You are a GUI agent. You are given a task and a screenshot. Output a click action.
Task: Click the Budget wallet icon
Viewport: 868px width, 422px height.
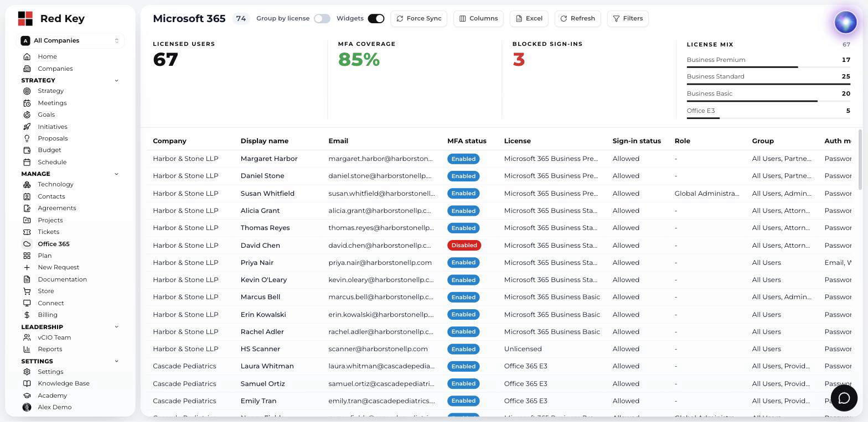click(27, 150)
